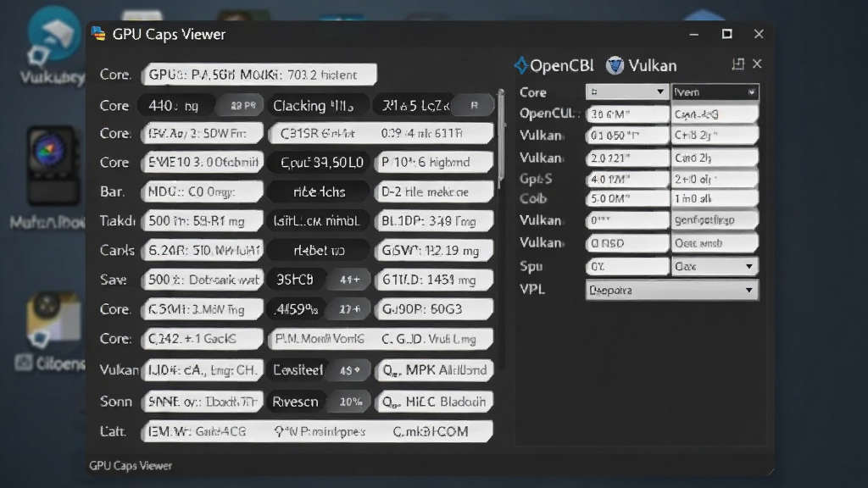Click the '20%' badge in the Sonn row
This screenshot has height=488, width=868.
(349, 402)
